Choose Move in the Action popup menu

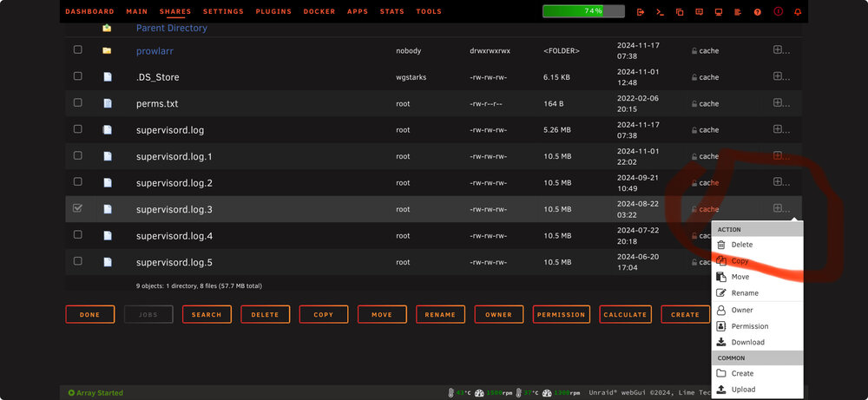coord(757,277)
